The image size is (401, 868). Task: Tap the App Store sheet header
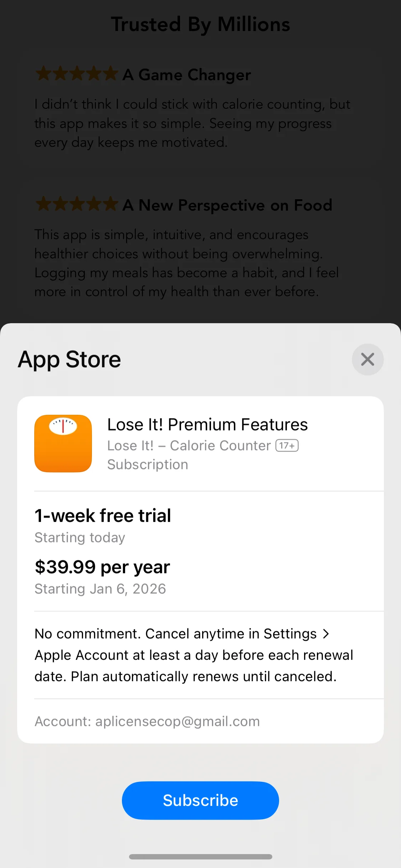pos(70,359)
